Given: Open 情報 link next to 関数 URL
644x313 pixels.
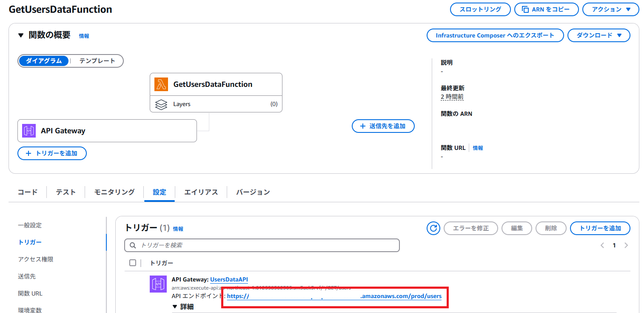Looking at the screenshot, I should click(x=478, y=148).
